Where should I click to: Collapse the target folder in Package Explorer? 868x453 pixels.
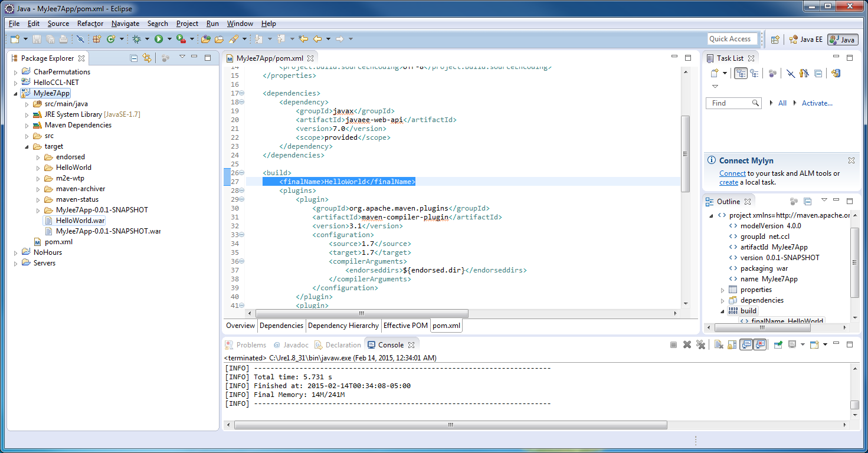tap(27, 146)
